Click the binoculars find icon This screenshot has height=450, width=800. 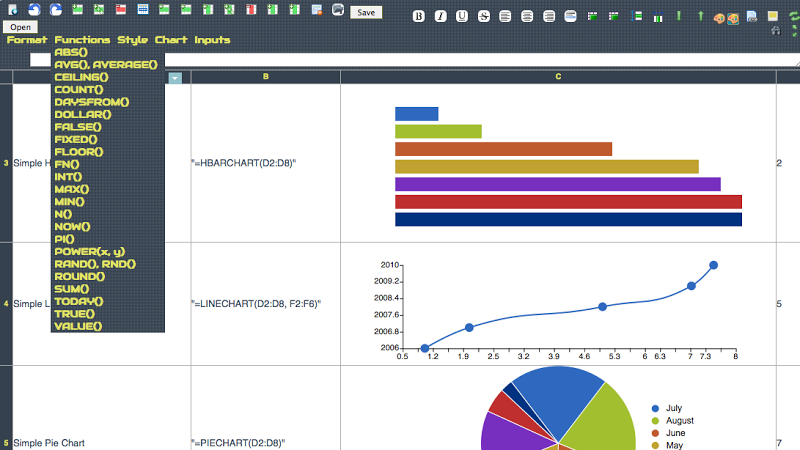(776, 31)
